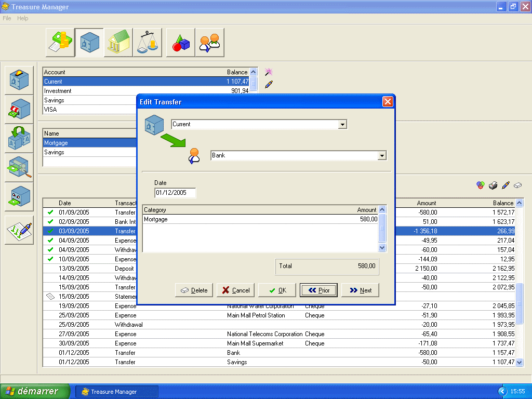Select the National Telecoms Corporation expense row

click(x=279, y=334)
